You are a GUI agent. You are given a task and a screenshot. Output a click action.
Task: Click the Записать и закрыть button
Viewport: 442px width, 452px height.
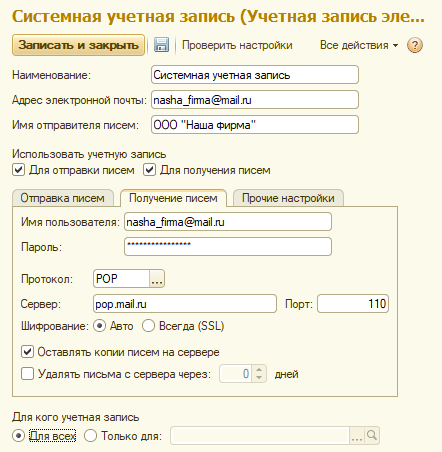click(78, 45)
